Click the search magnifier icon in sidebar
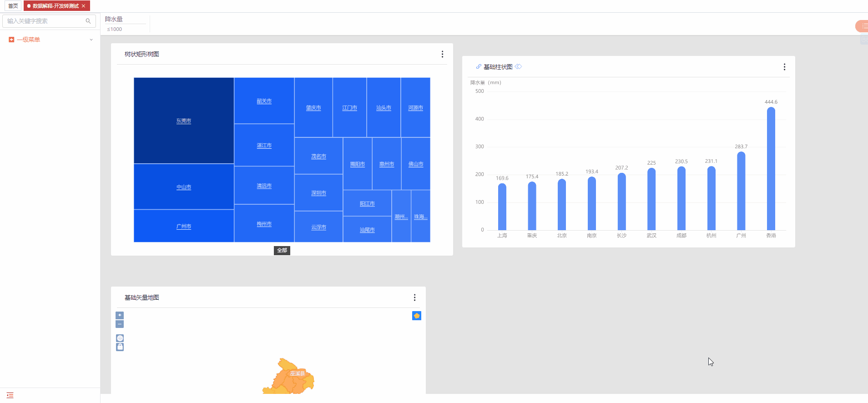 tap(88, 21)
